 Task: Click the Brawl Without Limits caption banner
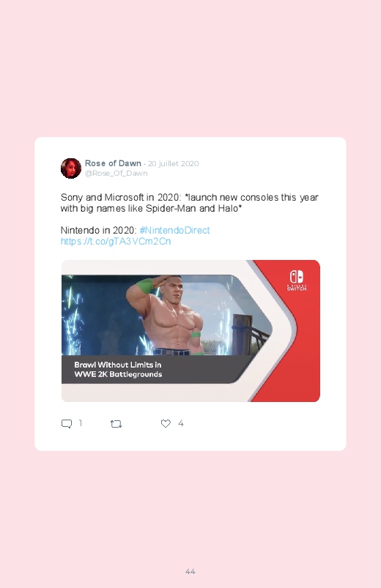(150, 369)
